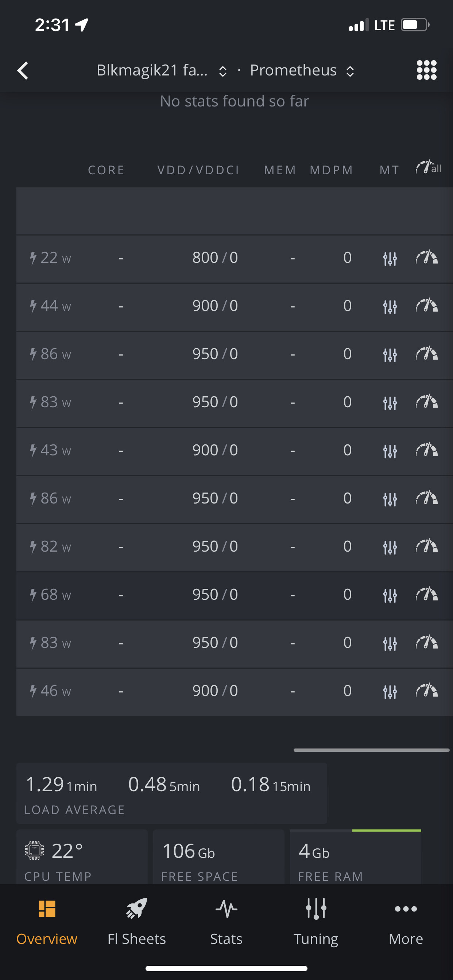Open tuning sliders for the 43 w GPU

(390, 451)
